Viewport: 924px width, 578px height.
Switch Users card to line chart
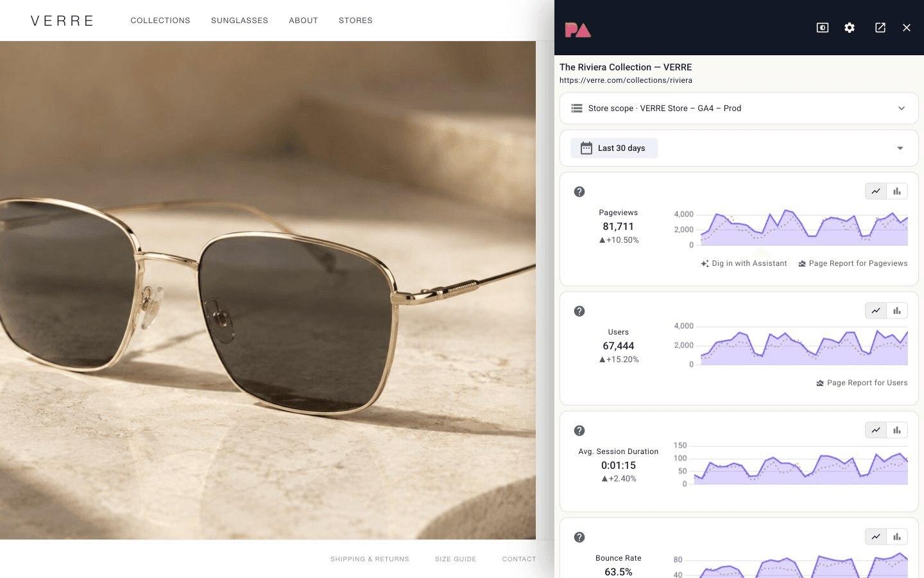[x=876, y=311]
